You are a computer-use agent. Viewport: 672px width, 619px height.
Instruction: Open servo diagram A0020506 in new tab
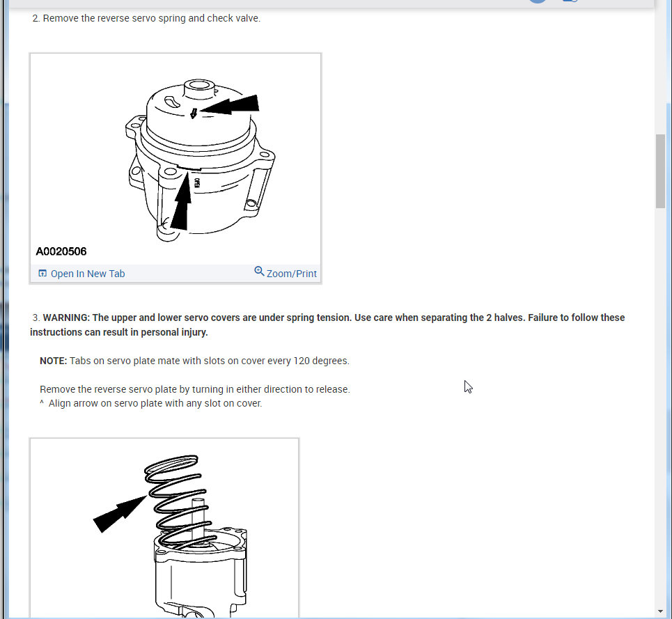coord(81,274)
